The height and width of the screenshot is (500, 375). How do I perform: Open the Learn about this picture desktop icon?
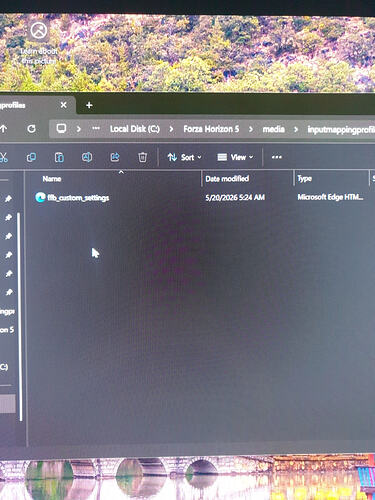click(x=39, y=42)
